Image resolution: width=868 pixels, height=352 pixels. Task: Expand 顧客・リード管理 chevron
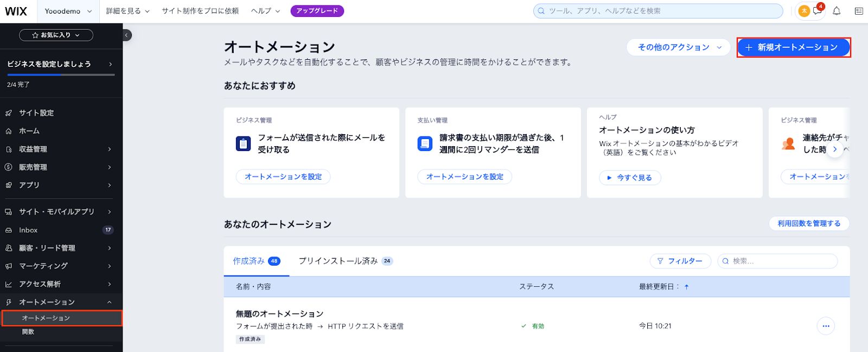point(110,248)
